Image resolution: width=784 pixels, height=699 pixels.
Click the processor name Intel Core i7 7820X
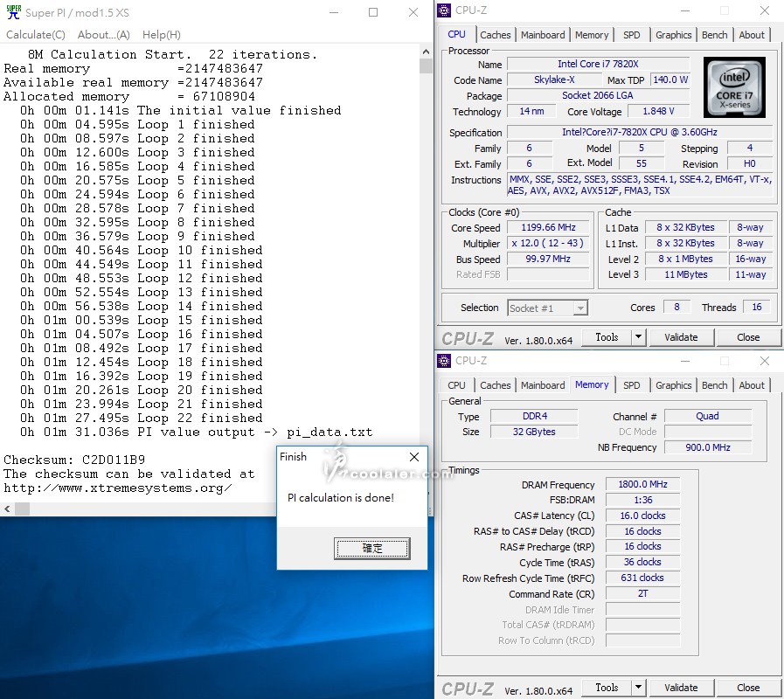pos(598,64)
